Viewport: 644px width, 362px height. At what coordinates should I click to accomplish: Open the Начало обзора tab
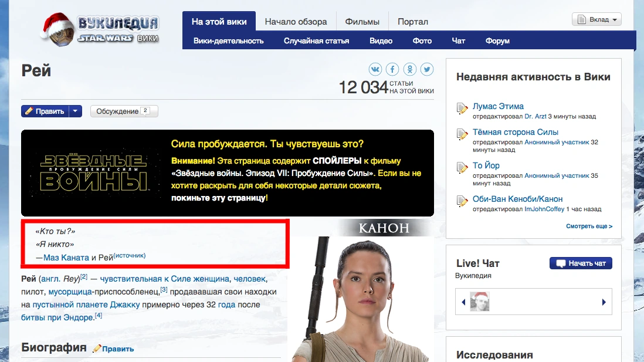click(296, 21)
